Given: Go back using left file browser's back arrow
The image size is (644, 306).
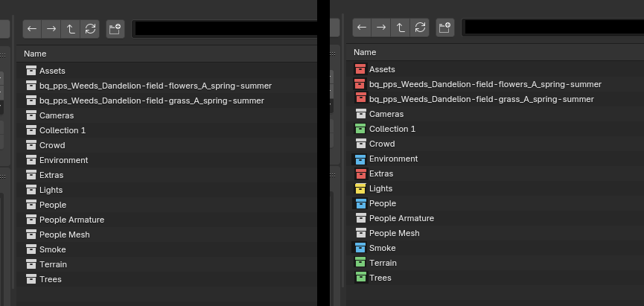Looking at the screenshot, I should tap(32, 29).
